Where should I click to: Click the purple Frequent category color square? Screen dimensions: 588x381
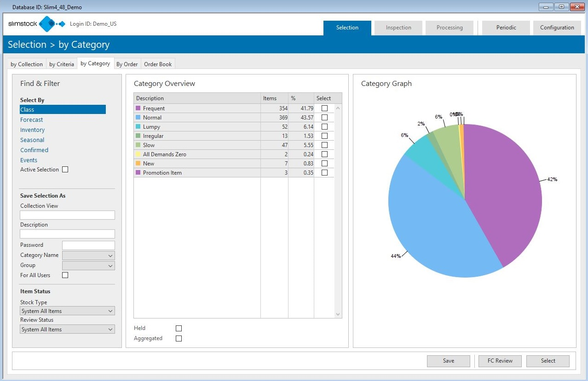pos(138,108)
